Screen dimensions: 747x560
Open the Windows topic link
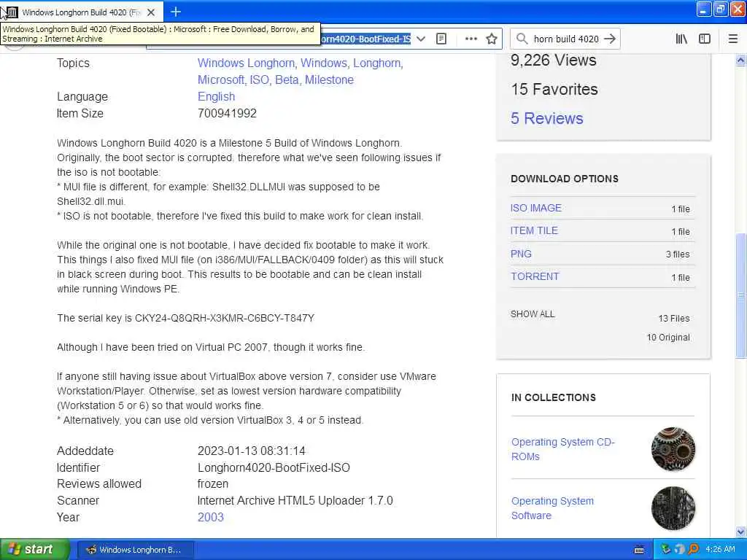click(325, 63)
